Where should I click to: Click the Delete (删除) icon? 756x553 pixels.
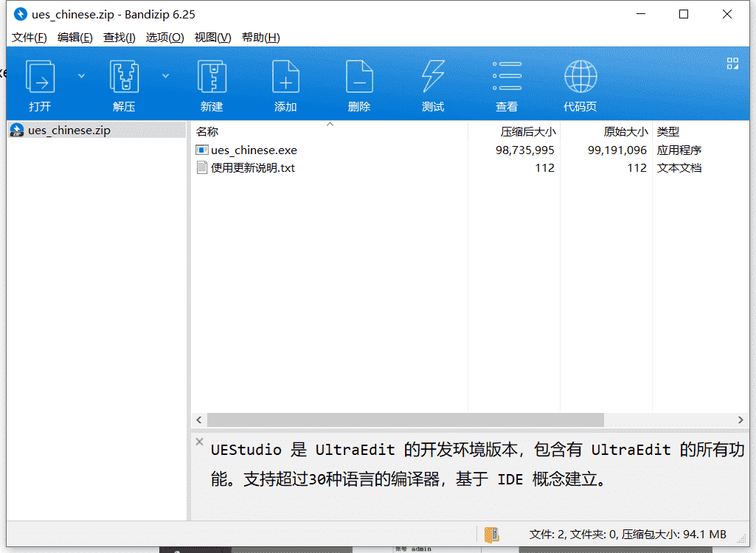pyautogui.click(x=359, y=77)
